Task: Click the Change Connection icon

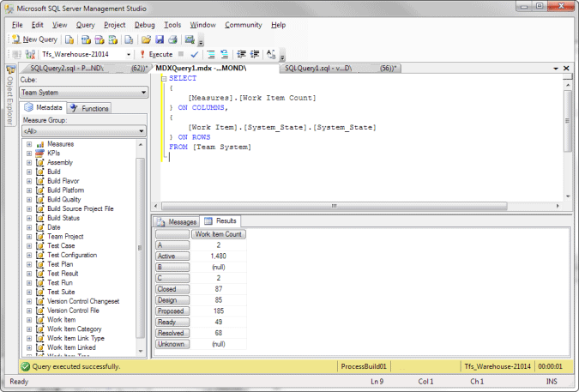Action: (x=30, y=54)
